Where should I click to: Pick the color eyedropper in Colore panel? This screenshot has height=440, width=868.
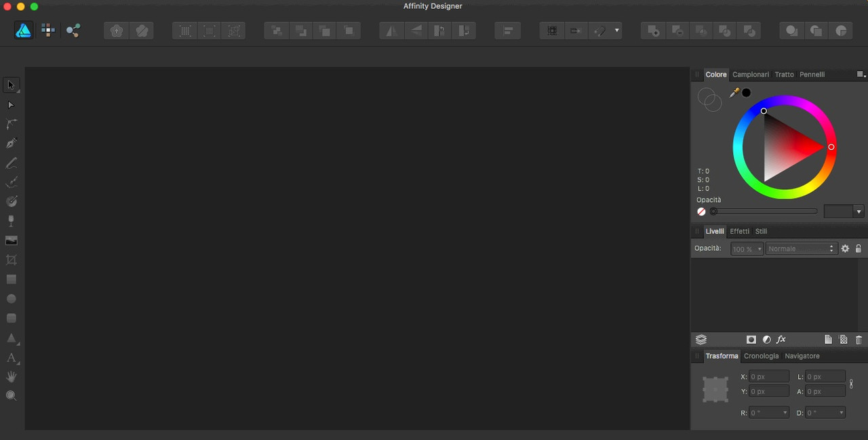click(734, 93)
